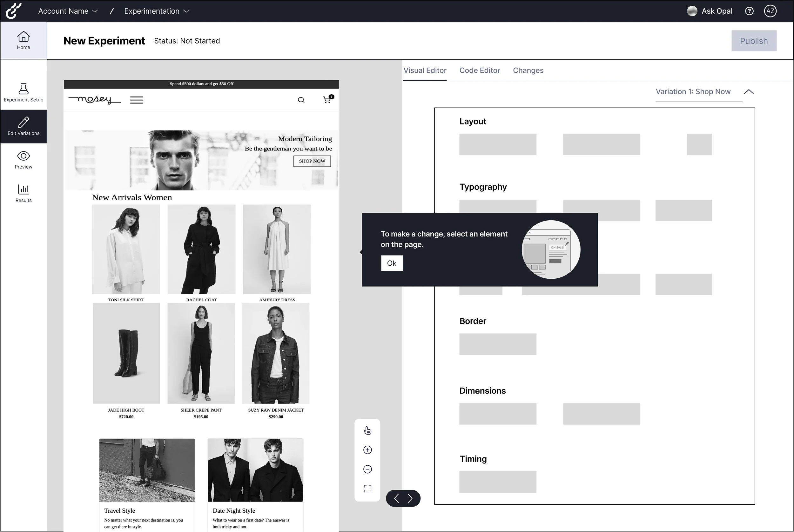794x532 pixels.
Task: Click the Publish button
Action: (x=754, y=41)
